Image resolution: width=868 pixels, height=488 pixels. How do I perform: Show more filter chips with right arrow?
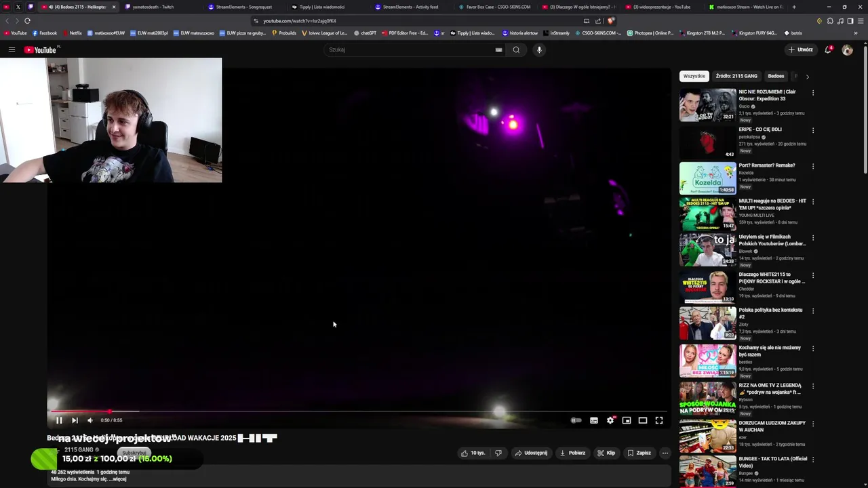point(807,77)
